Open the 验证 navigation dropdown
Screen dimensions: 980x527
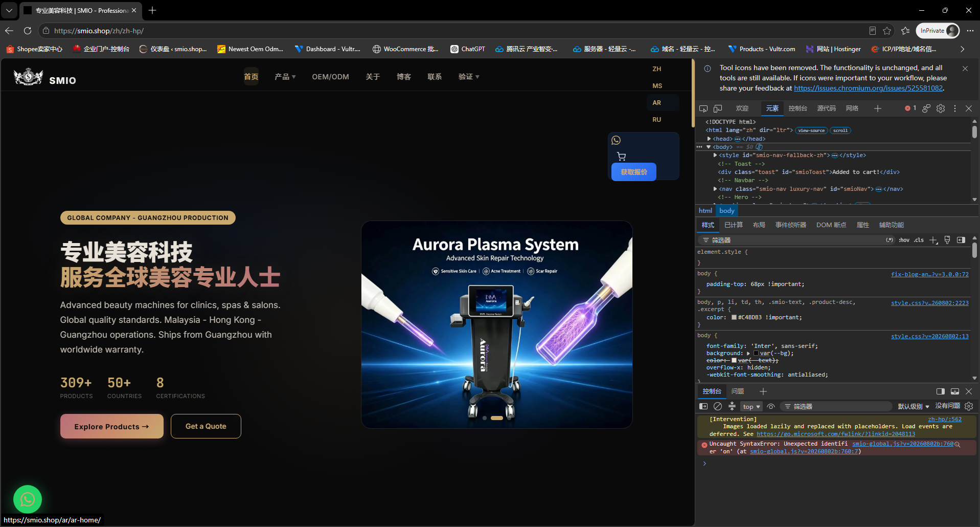(469, 77)
